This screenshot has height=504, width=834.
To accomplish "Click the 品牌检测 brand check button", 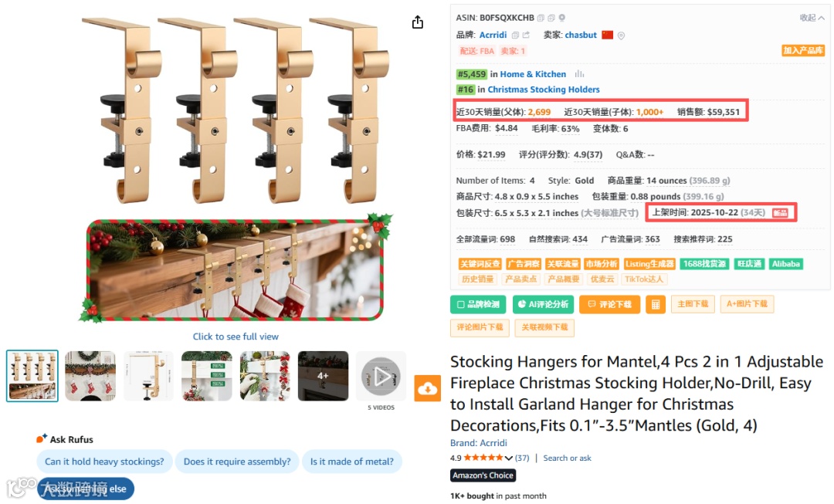I will (x=478, y=304).
